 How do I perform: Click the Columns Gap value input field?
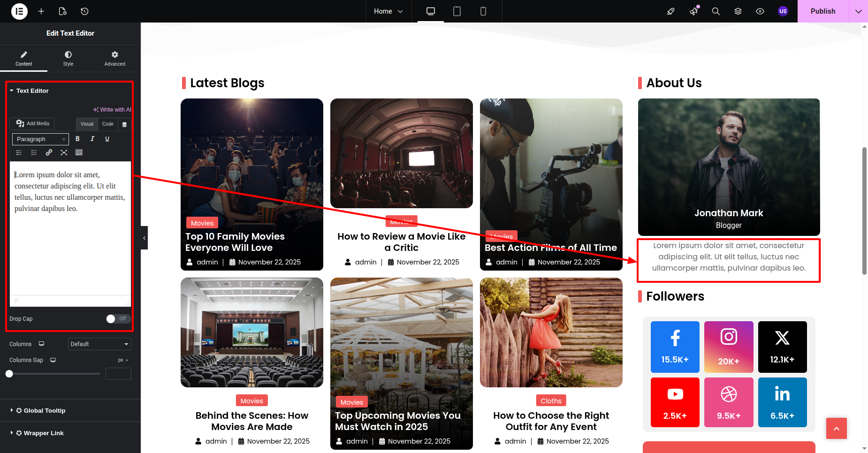118,374
